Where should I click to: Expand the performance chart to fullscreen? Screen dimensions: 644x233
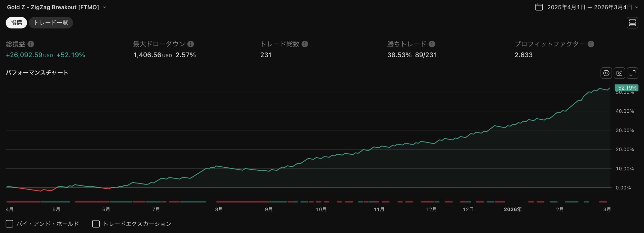point(633,73)
